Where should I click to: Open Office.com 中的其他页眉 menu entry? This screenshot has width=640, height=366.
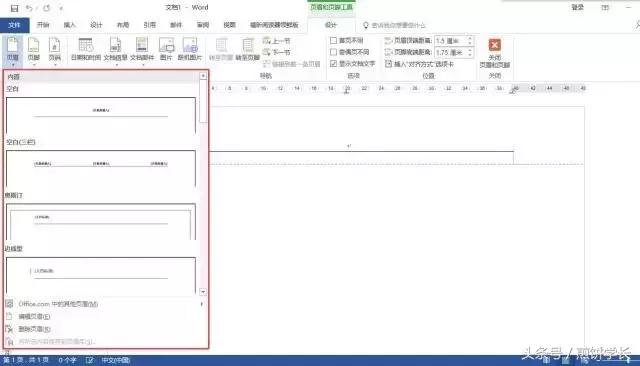(x=105, y=304)
